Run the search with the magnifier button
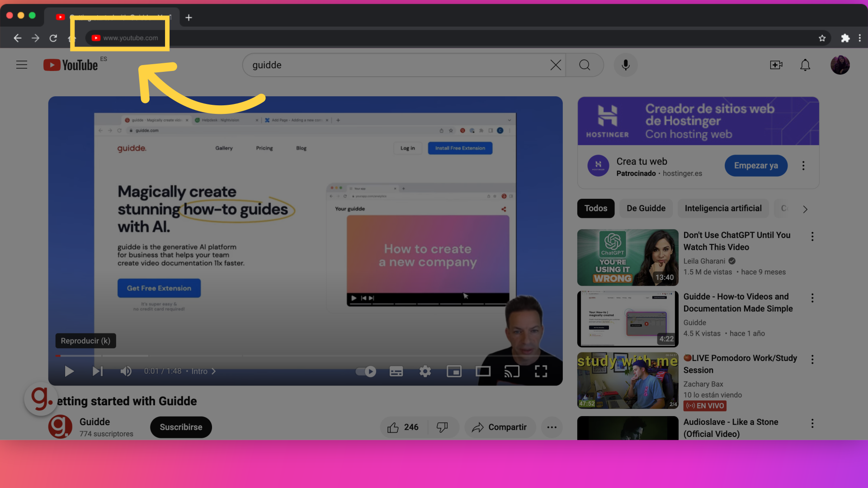 [585, 65]
